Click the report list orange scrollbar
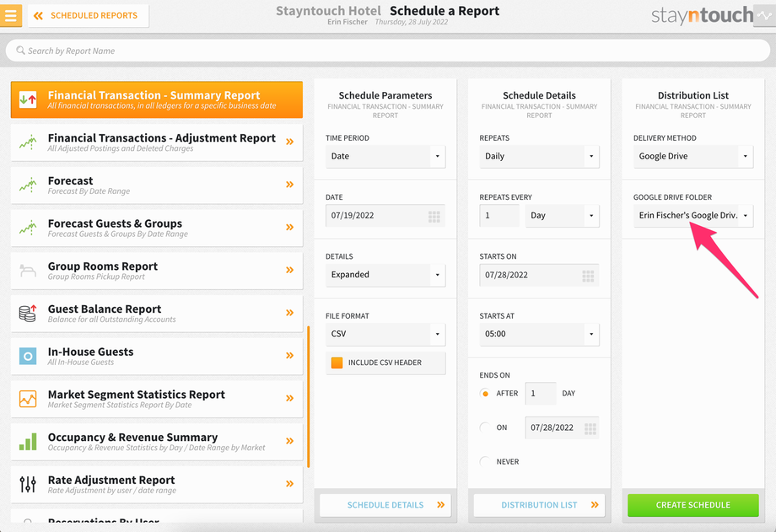776x532 pixels. tap(309, 396)
